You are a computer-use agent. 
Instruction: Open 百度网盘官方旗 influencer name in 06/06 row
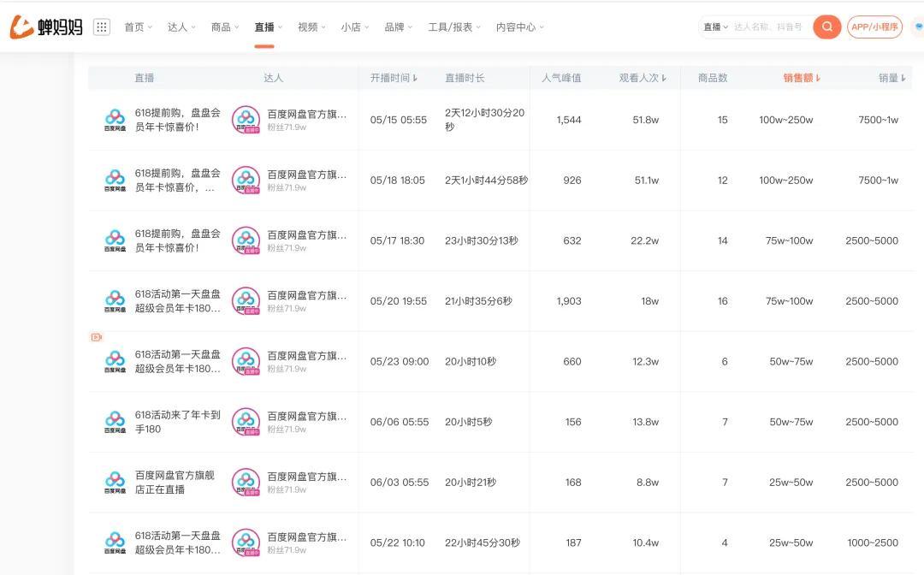point(307,417)
